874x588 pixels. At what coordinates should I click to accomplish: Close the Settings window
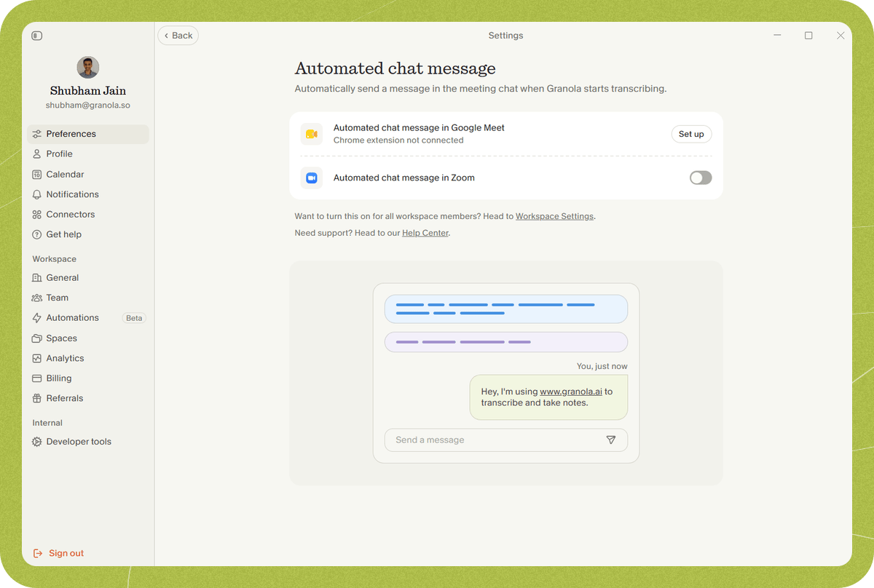click(840, 36)
